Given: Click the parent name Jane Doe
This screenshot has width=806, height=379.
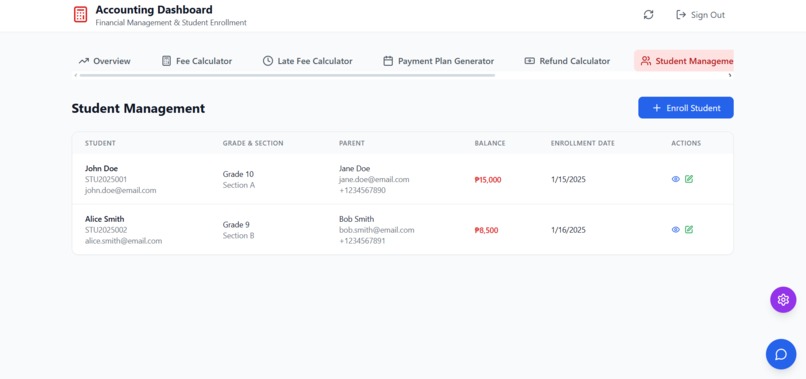Looking at the screenshot, I should tap(355, 169).
